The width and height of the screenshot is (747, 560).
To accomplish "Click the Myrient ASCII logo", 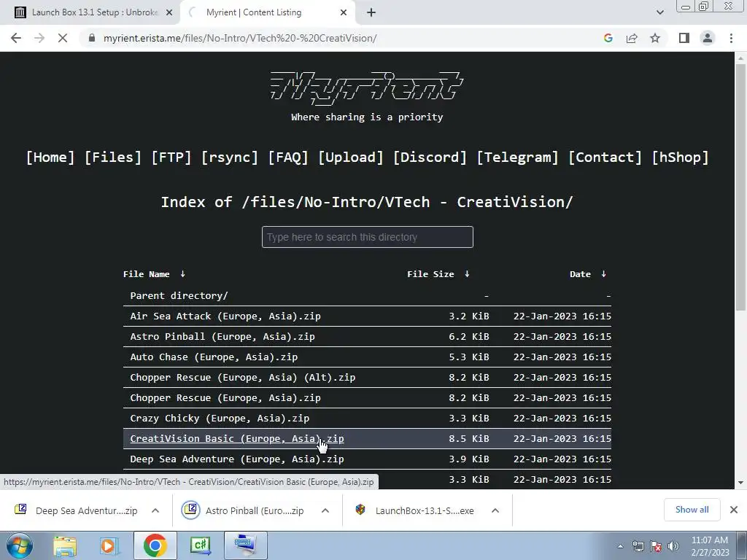I will 367,88.
